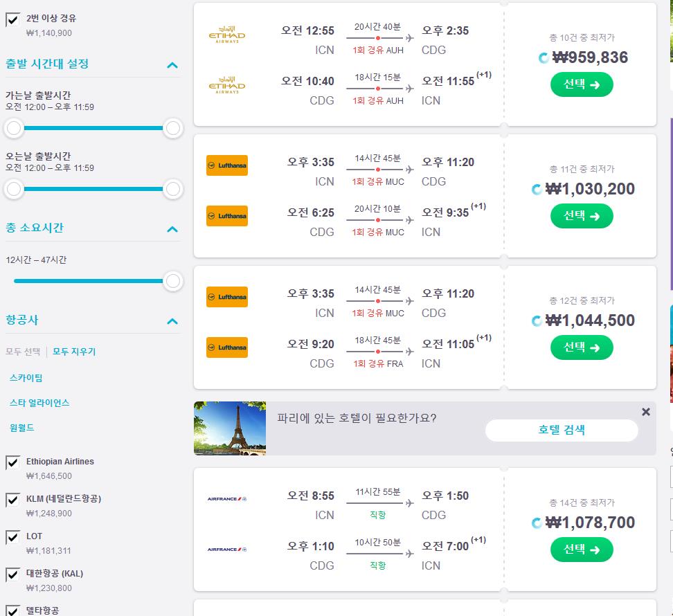
Task: Click 모두 지우기 link for airlines
Action: pos(74,352)
